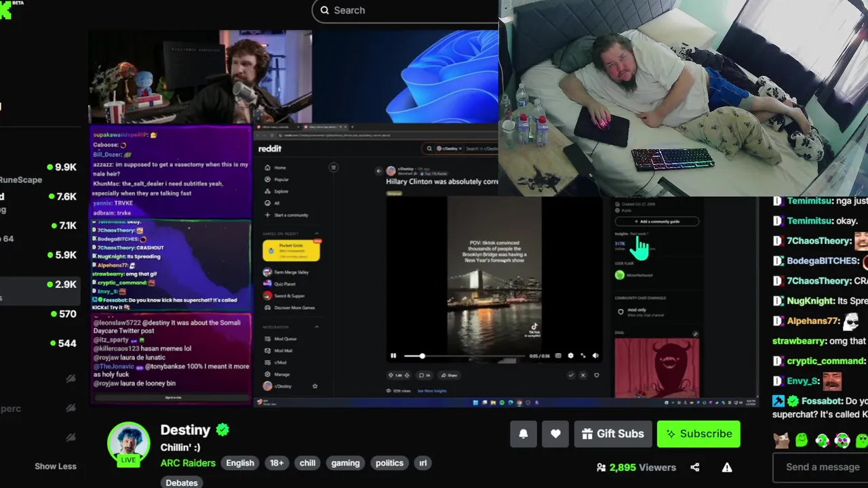Screen dimensions: 868x488
Task: Open Farm Merge Valley game
Action: coord(285,272)
